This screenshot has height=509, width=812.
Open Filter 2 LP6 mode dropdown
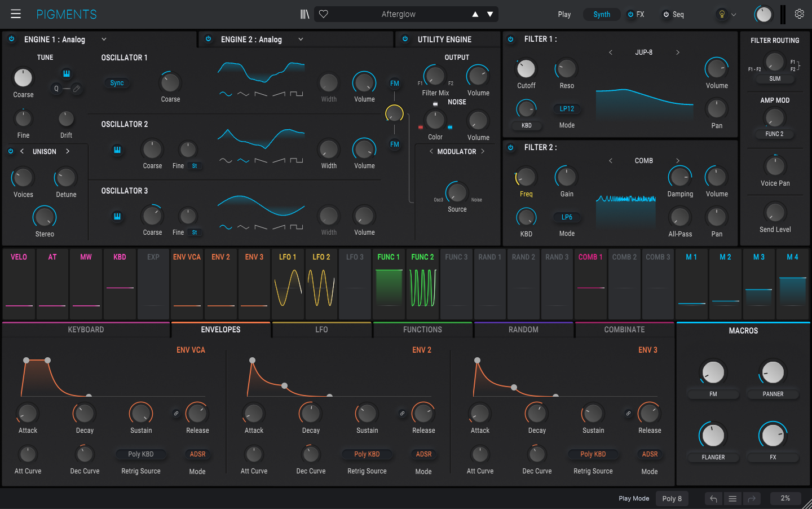point(567,217)
